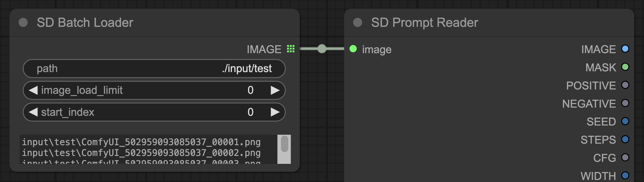Viewport: 644px width, 182px height.
Task: Click the link midpoint dot between nodes
Action: click(x=322, y=49)
